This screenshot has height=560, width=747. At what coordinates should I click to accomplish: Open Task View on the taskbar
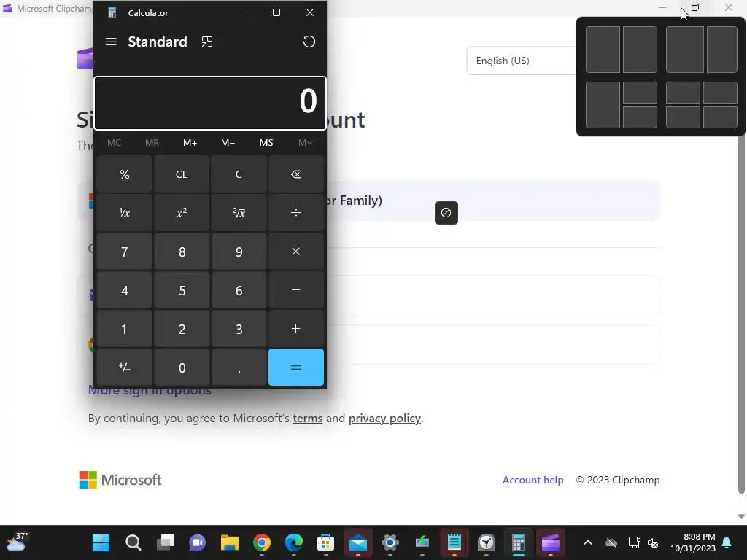click(166, 542)
